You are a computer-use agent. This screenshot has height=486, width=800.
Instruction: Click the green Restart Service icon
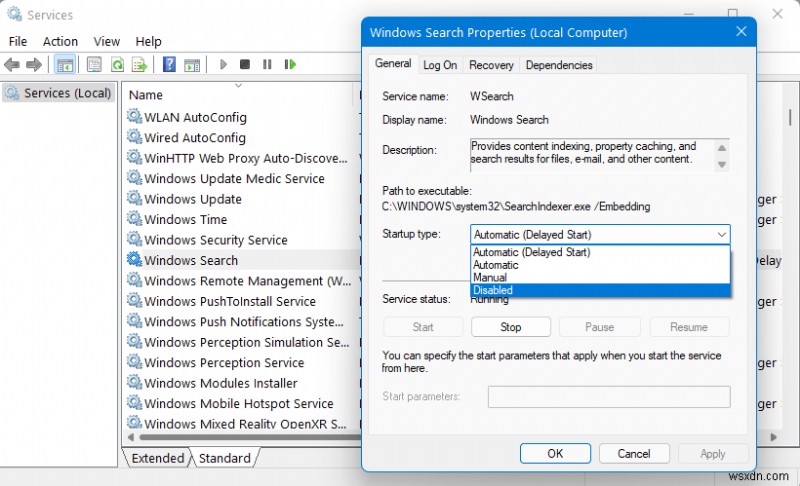pyautogui.click(x=290, y=64)
